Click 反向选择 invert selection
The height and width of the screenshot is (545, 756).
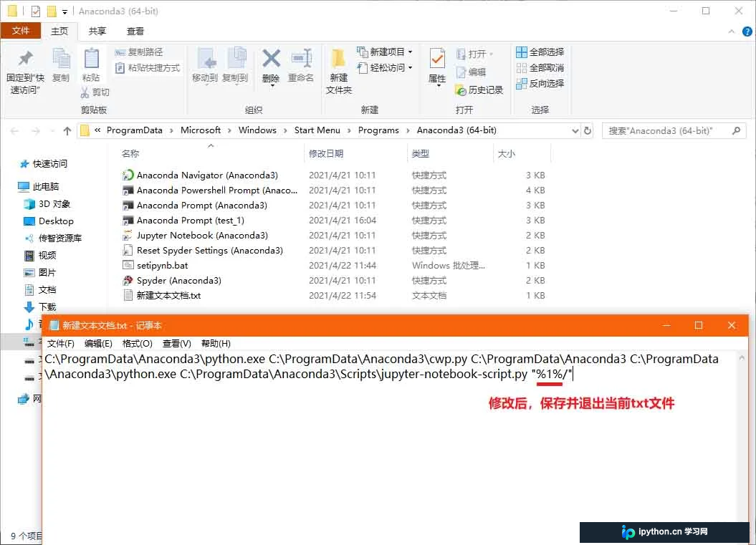(x=540, y=84)
